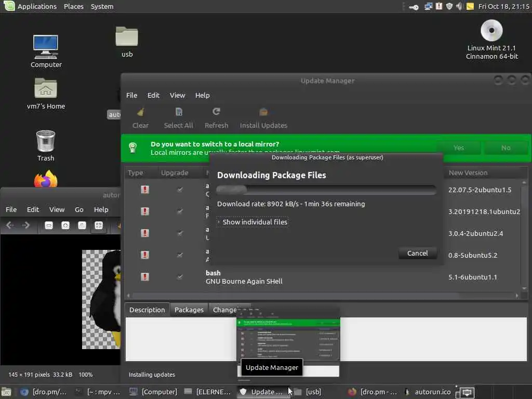This screenshot has width=532, height=399.
Task: Select the bash package row text
Action: [x=244, y=277]
